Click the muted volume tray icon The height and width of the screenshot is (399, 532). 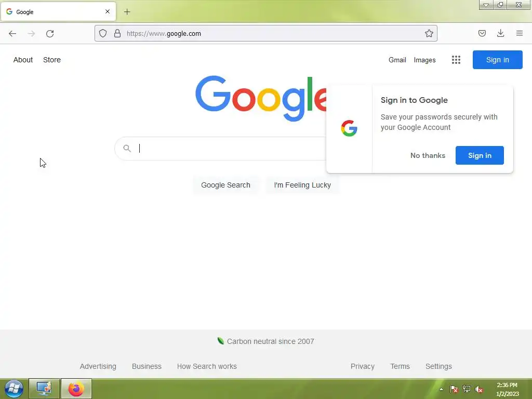pos(478,389)
